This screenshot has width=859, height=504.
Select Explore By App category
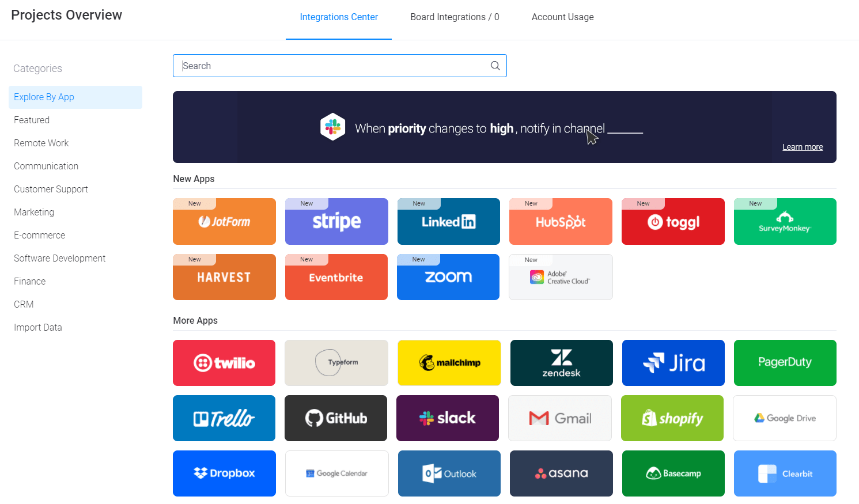[75, 97]
